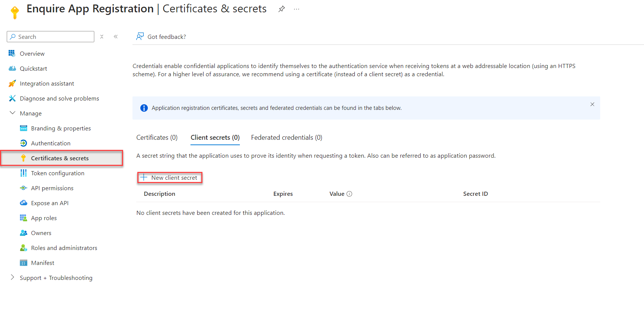644x315 pixels.
Task: Click the Manifest file icon
Action: (24, 263)
